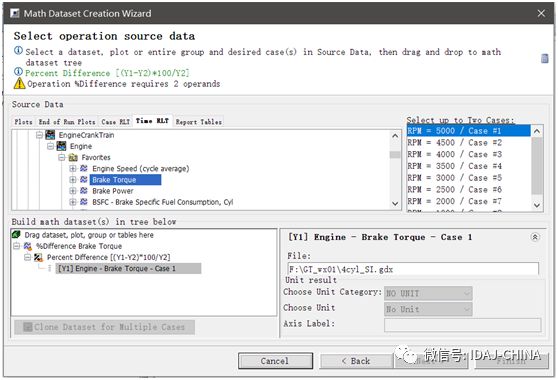The image size is (558, 380).
Task: Click the Engine node icon in Source Data
Action: (x=61, y=146)
